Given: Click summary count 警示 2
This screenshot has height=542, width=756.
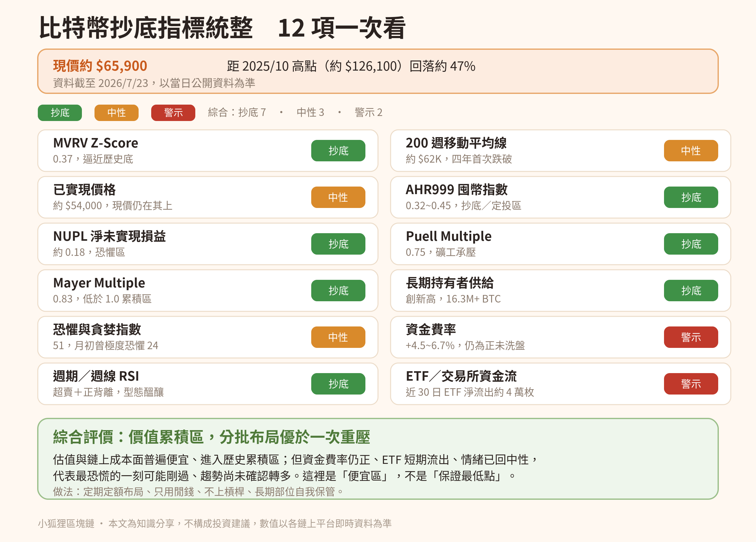Looking at the screenshot, I should pyautogui.click(x=368, y=112).
